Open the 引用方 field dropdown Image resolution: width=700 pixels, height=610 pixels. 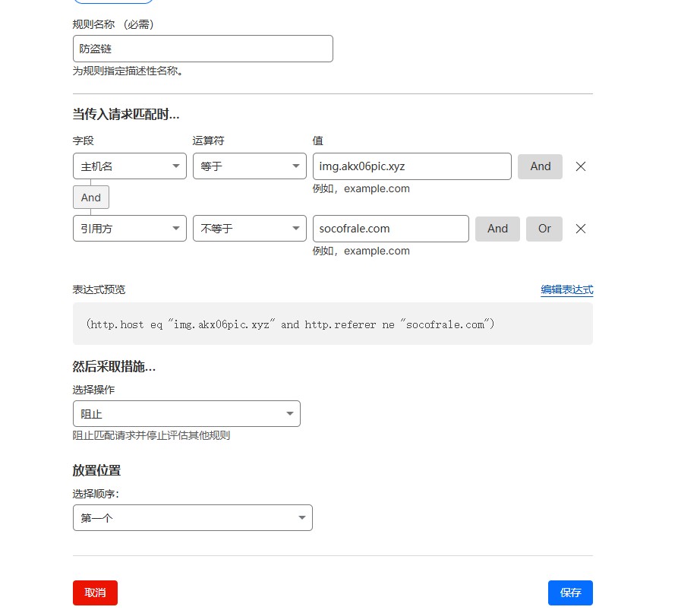[x=130, y=229]
